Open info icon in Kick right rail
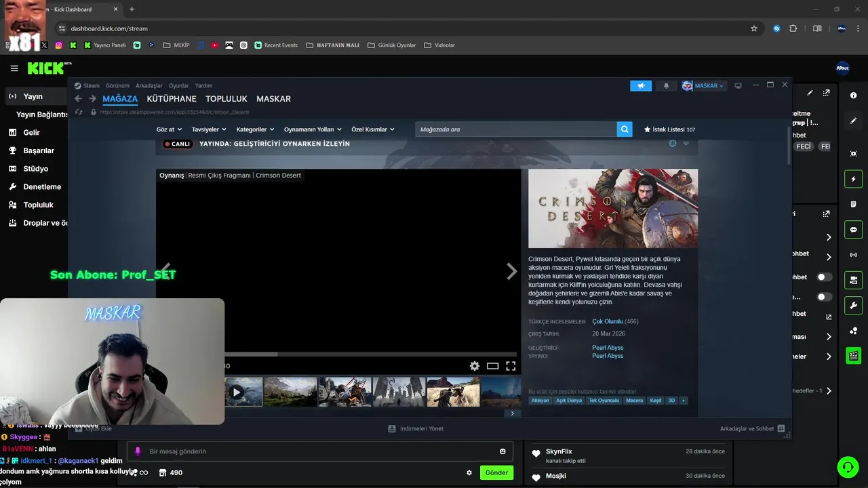The width and height of the screenshot is (868, 488). coord(854,96)
